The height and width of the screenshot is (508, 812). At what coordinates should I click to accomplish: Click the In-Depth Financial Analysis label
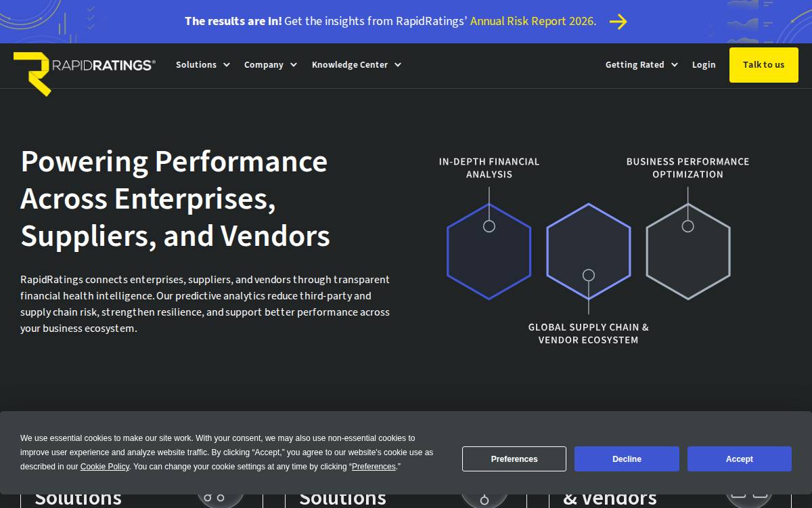point(489,168)
